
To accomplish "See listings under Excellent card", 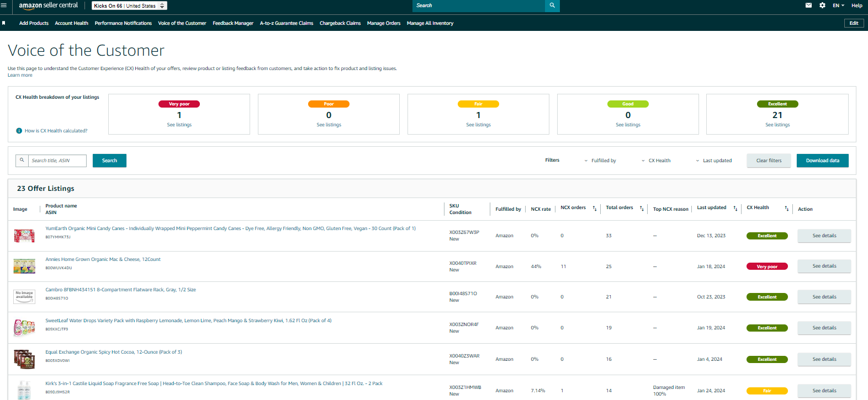I will pos(777,125).
